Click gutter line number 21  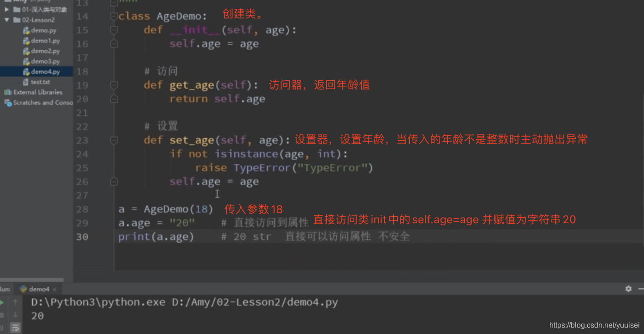pos(82,113)
